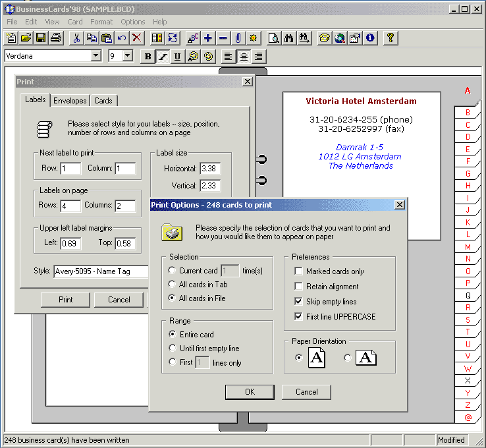Click the Top margin input field
Image resolution: width=486 pixels, height=448 pixels.
click(125, 243)
